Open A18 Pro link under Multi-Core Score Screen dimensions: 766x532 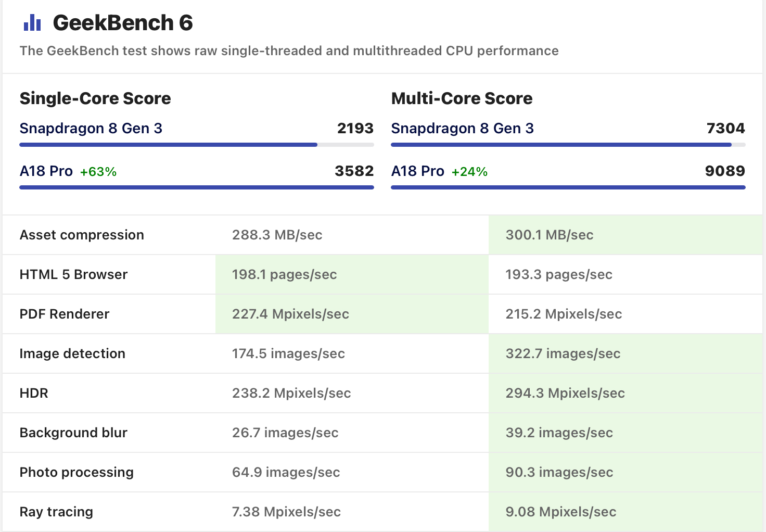click(x=418, y=171)
